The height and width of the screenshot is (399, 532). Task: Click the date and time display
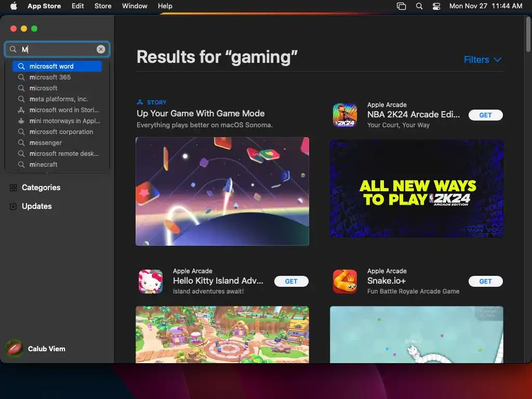pyautogui.click(x=486, y=6)
